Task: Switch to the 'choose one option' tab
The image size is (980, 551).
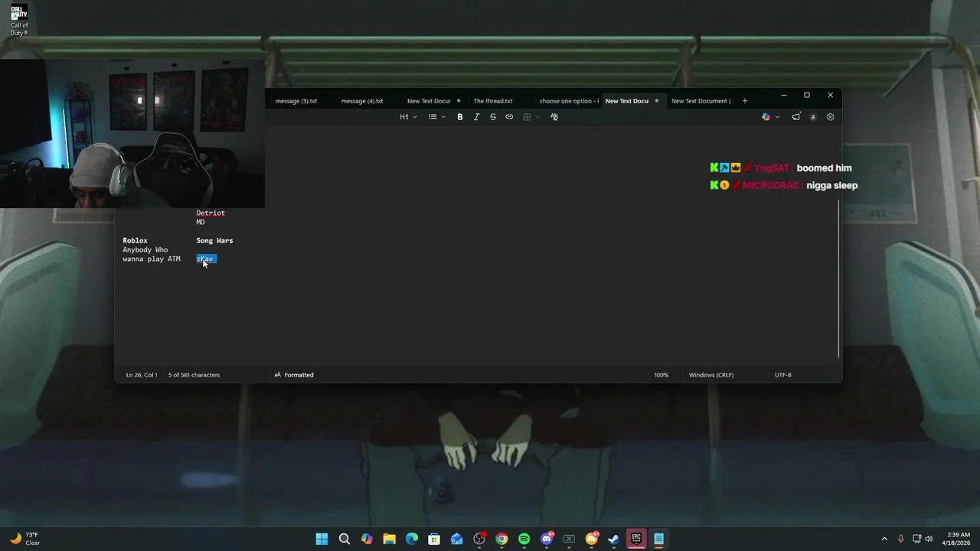Action: pyautogui.click(x=568, y=101)
